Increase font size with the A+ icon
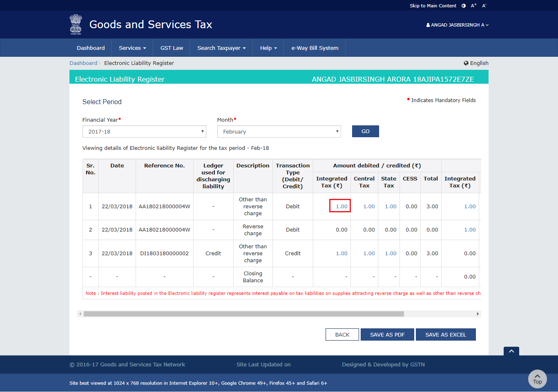 pyautogui.click(x=473, y=5)
